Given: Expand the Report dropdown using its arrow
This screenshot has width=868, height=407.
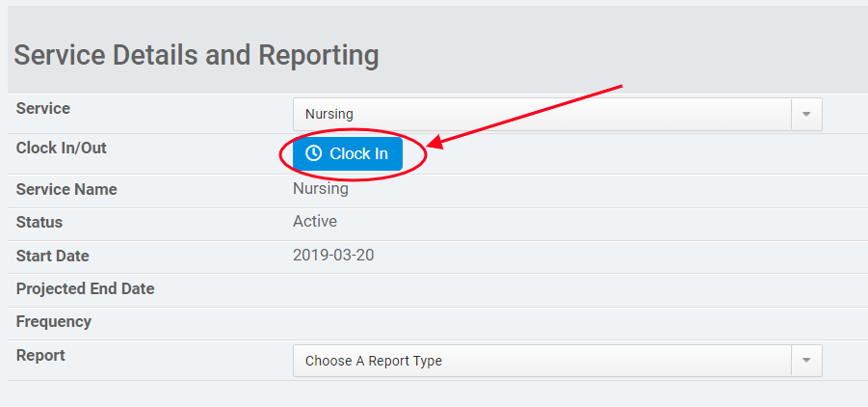Looking at the screenshot, I should click(x=806, y=361).
